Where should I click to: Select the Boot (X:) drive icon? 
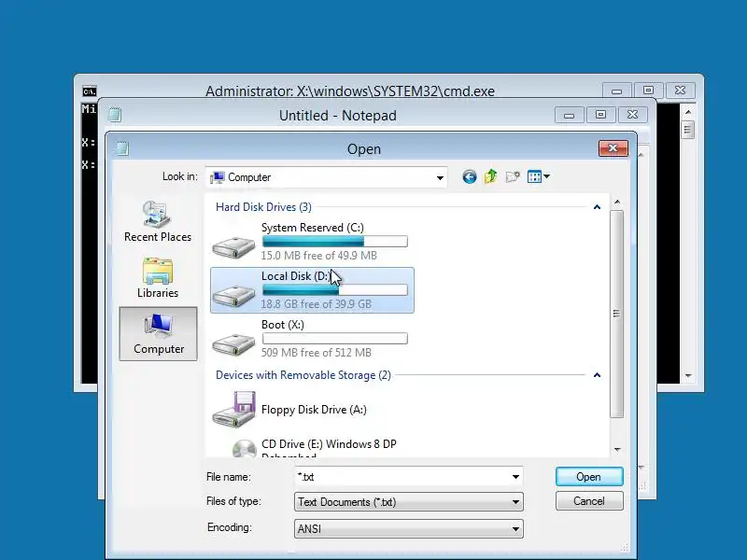[234, 344]
